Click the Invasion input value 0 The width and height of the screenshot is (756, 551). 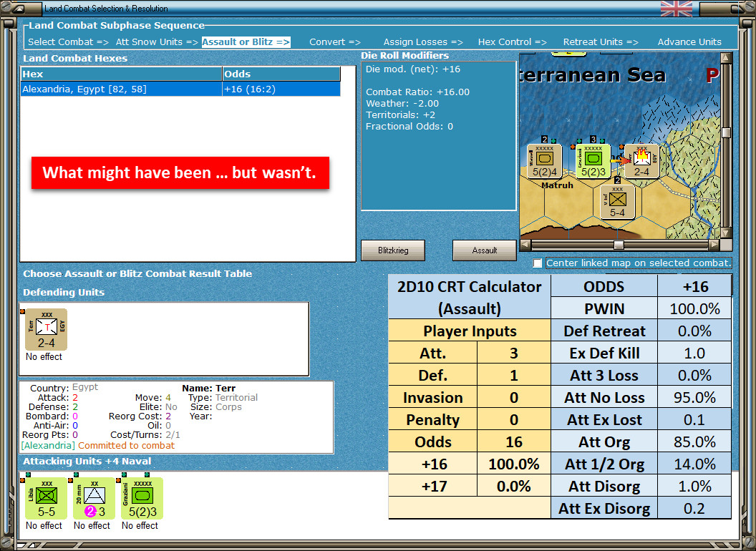(514, 398)
